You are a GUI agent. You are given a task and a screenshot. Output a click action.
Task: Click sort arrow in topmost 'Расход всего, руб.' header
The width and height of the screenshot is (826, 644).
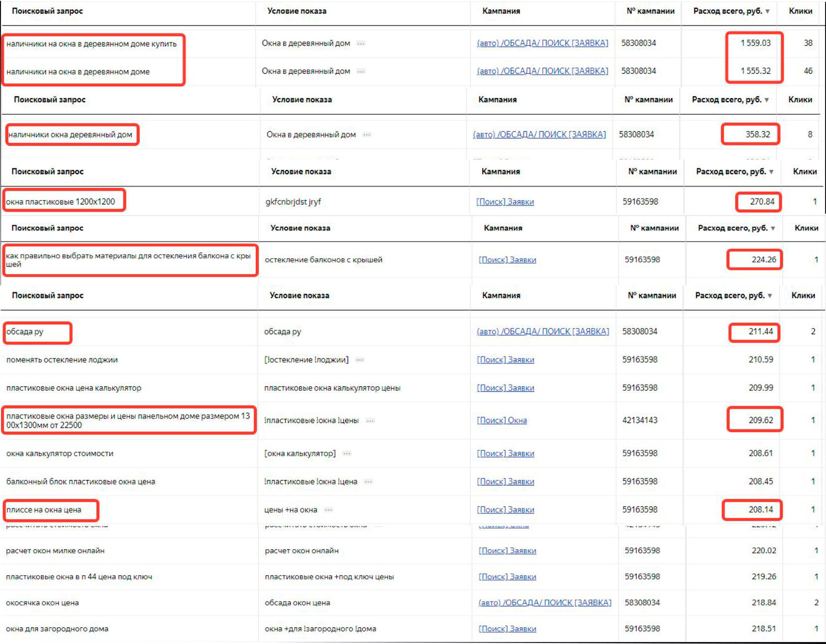767,11
